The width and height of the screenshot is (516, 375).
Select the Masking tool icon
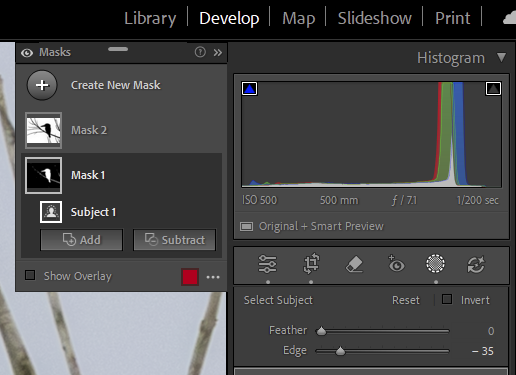435,264
